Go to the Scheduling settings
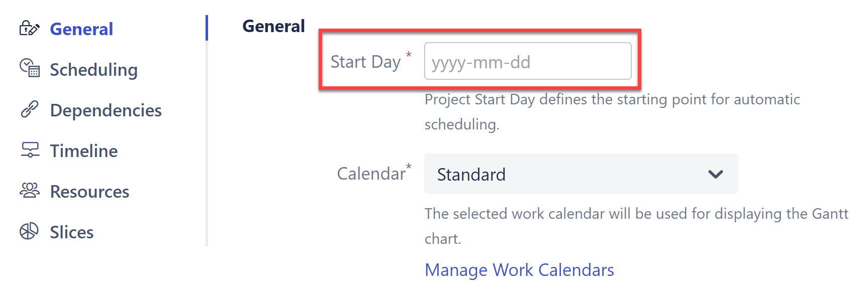The height and width of the screenshot is (288, 868). point(93,70)
